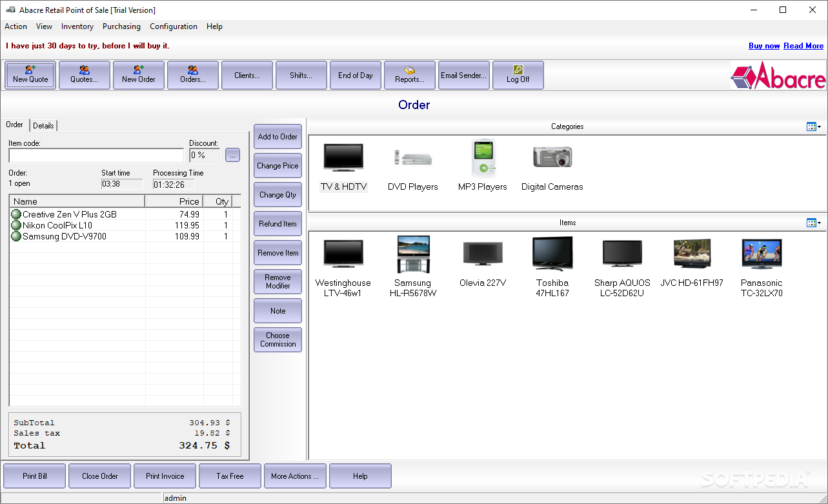This screenshot has height=504, width=828.
Task: Click green status icon for Nikon CoolPix L10
Action: pyautogui.click(x=16, y=225)
